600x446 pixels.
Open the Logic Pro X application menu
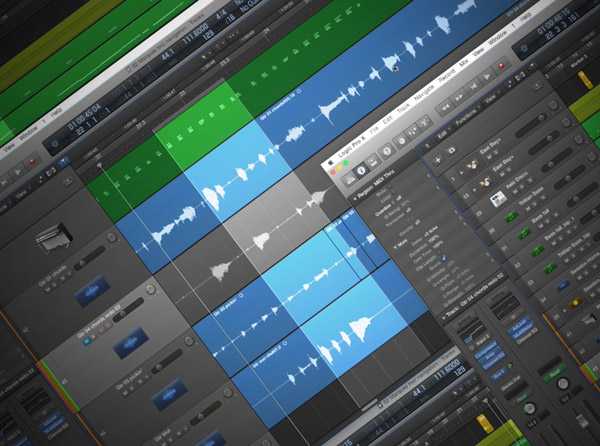(x=351, y=146)
